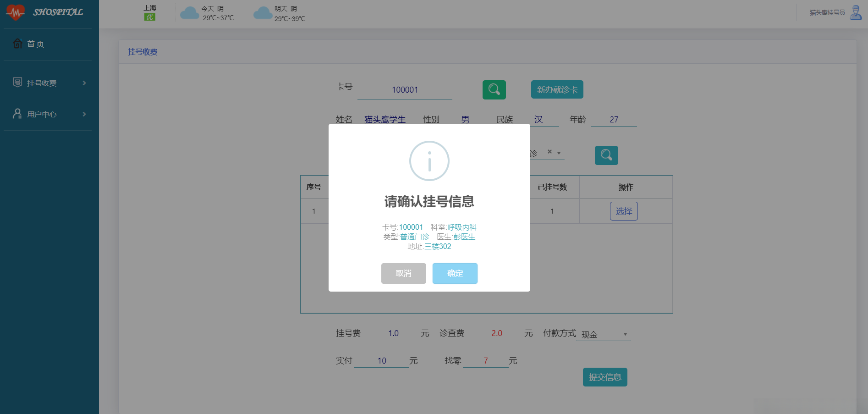868x414 pixels.
Task: Click today's temperature 29℃~37℃
Action: point(218,18)
